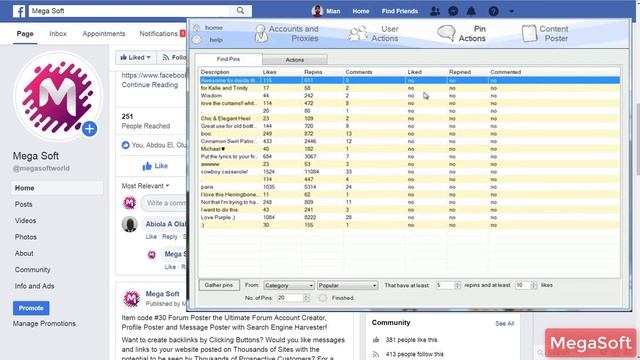
Task: Open the Popular dropdown
Action: click(x=347, y=285)
